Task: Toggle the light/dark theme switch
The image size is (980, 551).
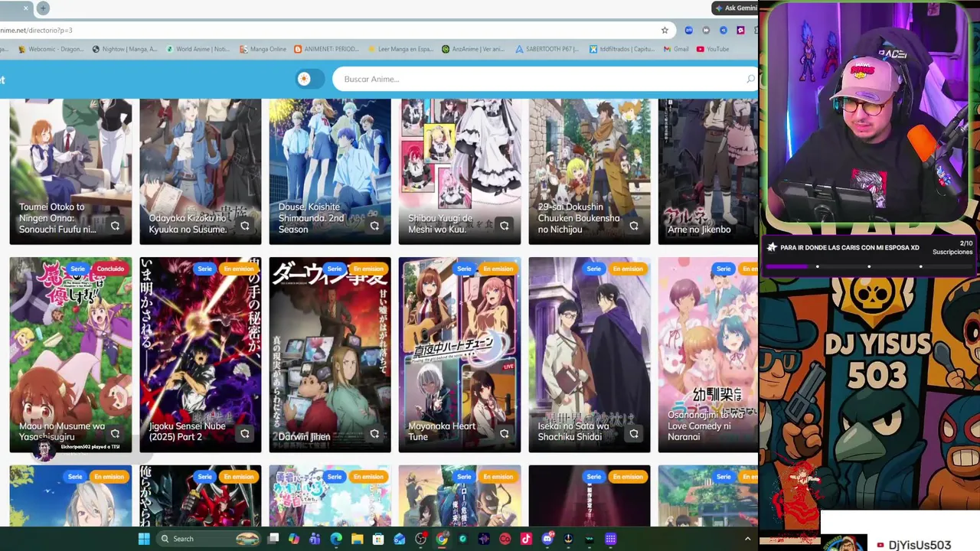Action: [x=310, y=79]
